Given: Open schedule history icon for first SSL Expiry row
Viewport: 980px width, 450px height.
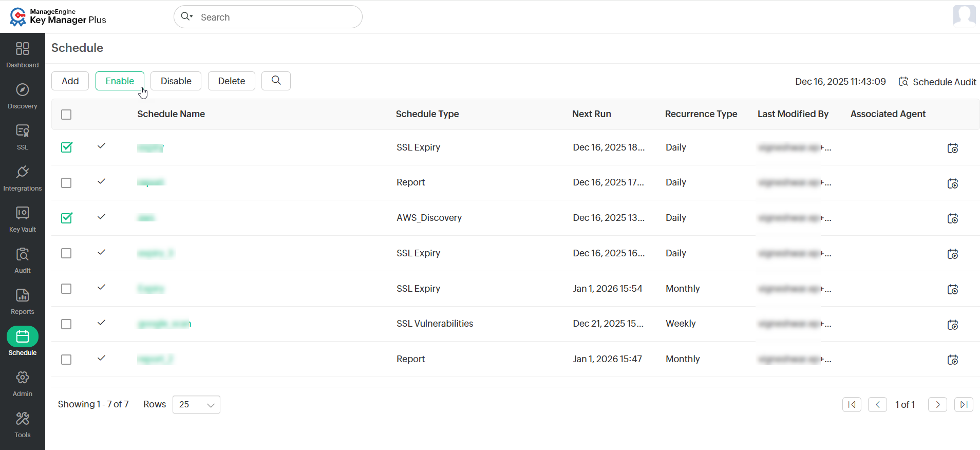Looking at the screenshot, I should [x=952, y=148].
